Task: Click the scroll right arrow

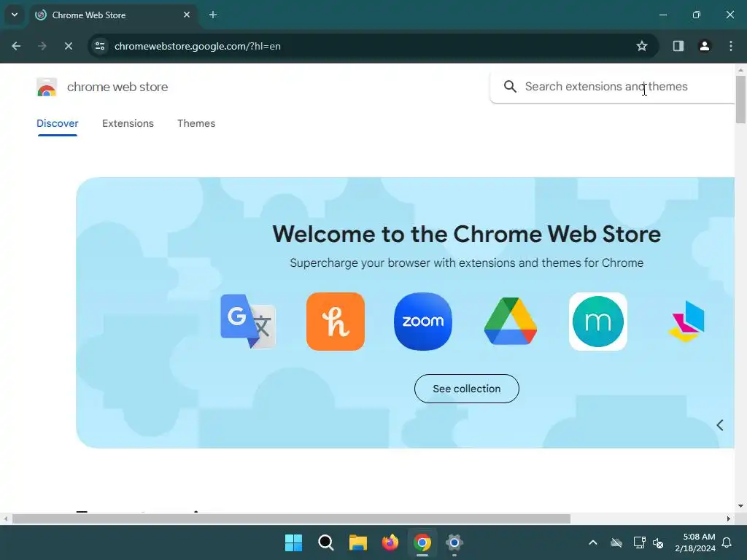Action: [x=729, y=518]
